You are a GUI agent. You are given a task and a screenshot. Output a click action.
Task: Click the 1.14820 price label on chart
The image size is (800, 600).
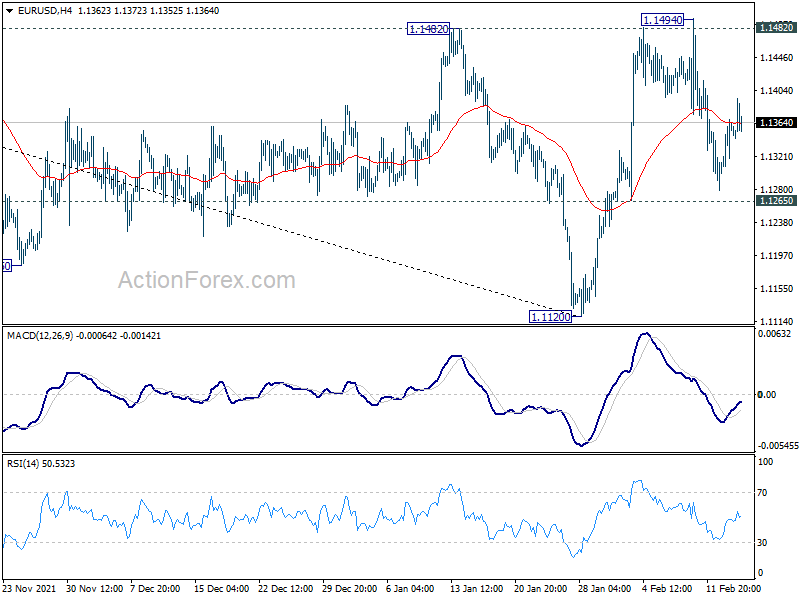point(429,29)
